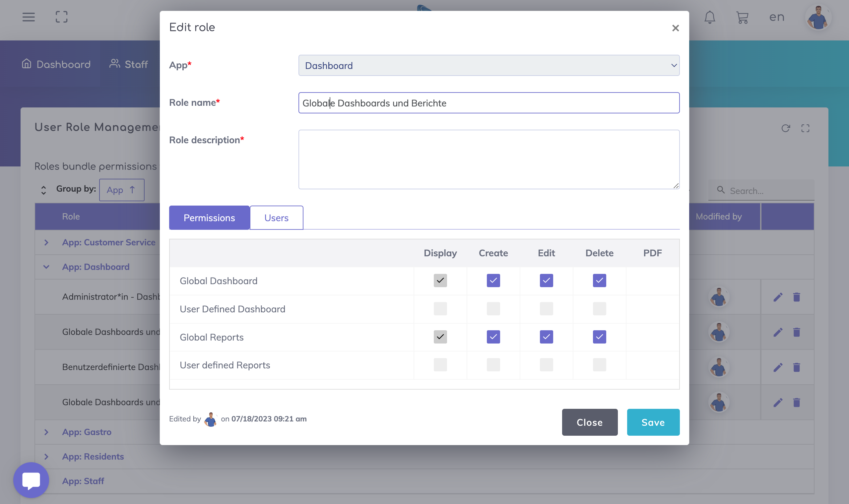This screenshot has width=849, height=504.
Task: Uncheck Global Dashboard Create permission
Action: [x=493, y=281]
